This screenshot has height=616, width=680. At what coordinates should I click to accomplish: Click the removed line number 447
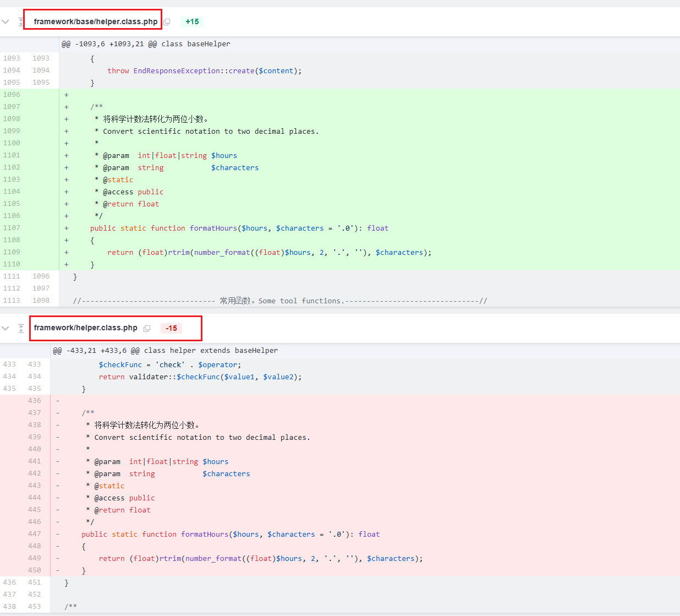35,534
